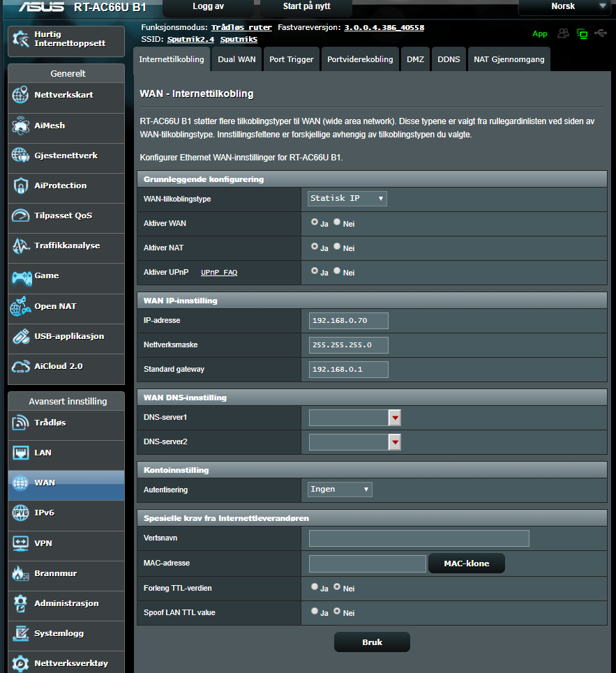Click the DNS-server1 text field
This screenshot has height=673, width=616.
349,418
